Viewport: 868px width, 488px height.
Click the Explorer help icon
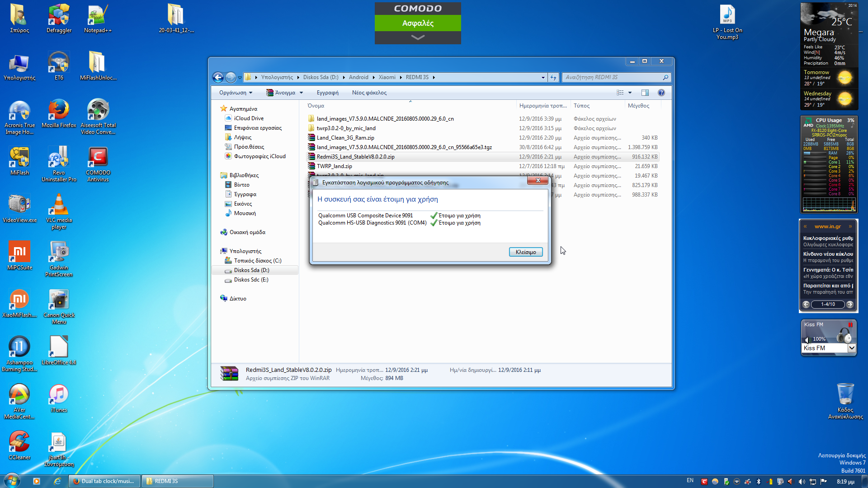661,93
